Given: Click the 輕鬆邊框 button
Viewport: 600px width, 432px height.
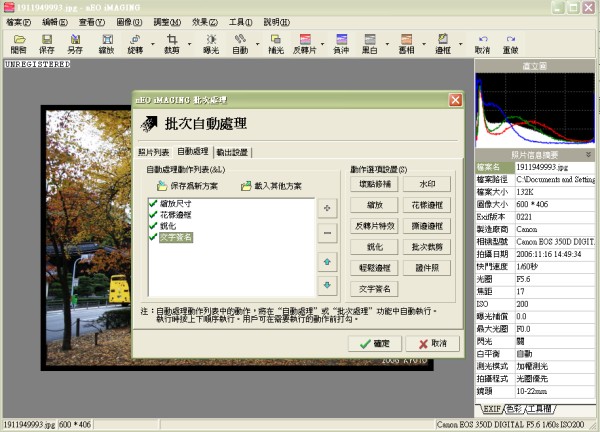Looking at the screenshot, I should pos(374,268).
